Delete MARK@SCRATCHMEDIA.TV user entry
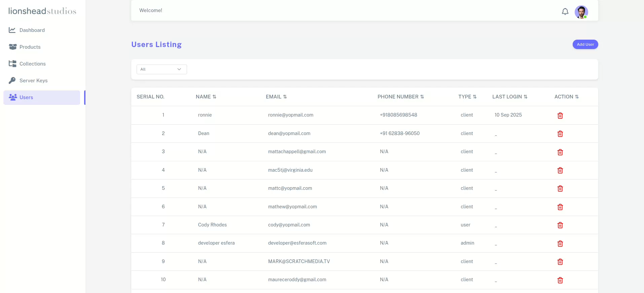 click(560, 262)
